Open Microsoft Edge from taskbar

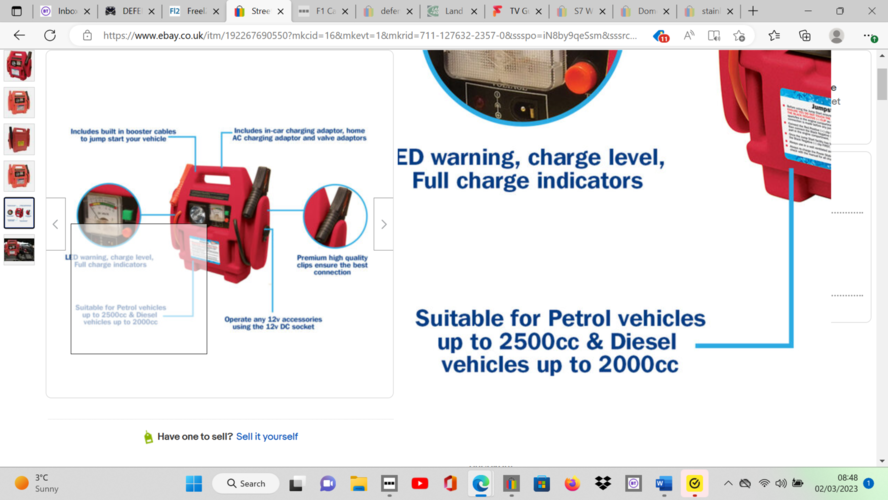click(481, 484)
